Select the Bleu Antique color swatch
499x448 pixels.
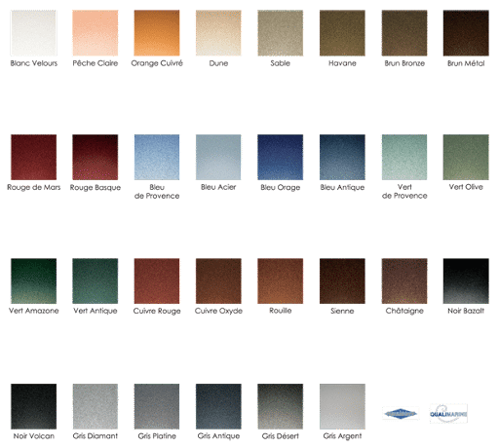(x=342, y=157)
